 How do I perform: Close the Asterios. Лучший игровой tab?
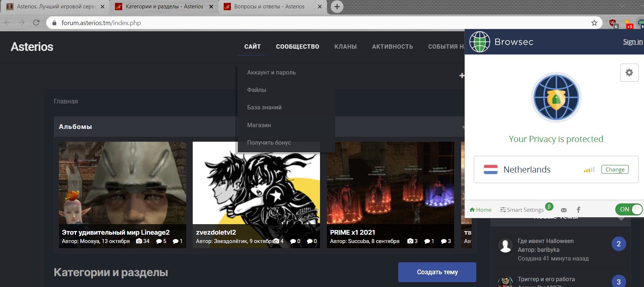coord(102,7)
